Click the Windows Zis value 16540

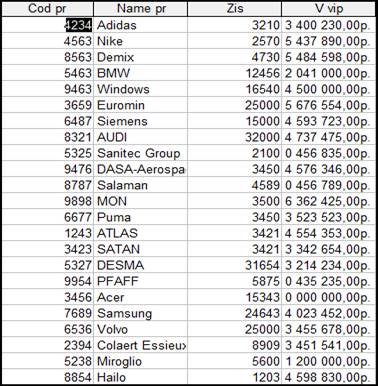[x=235, y=89]
